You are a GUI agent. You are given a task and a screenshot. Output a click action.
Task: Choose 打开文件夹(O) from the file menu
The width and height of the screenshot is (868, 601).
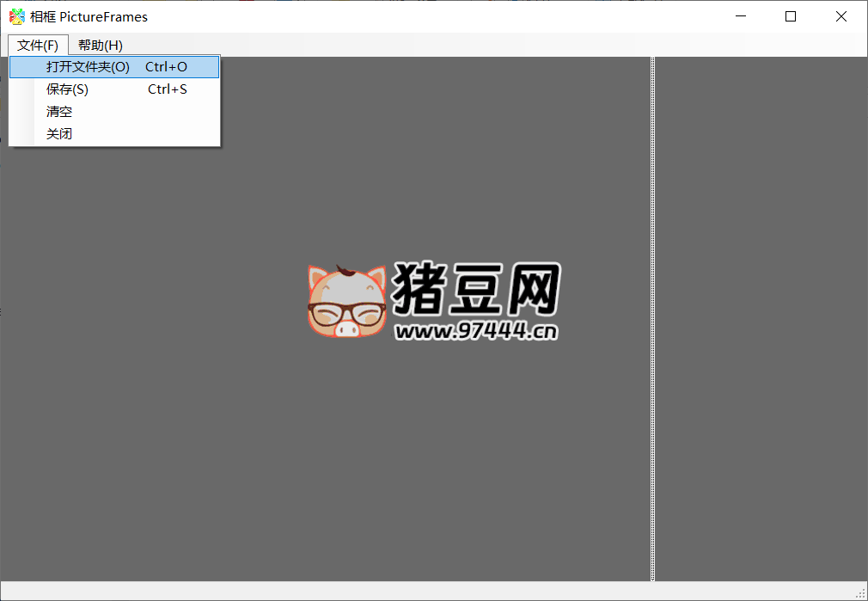pos(114,67)
